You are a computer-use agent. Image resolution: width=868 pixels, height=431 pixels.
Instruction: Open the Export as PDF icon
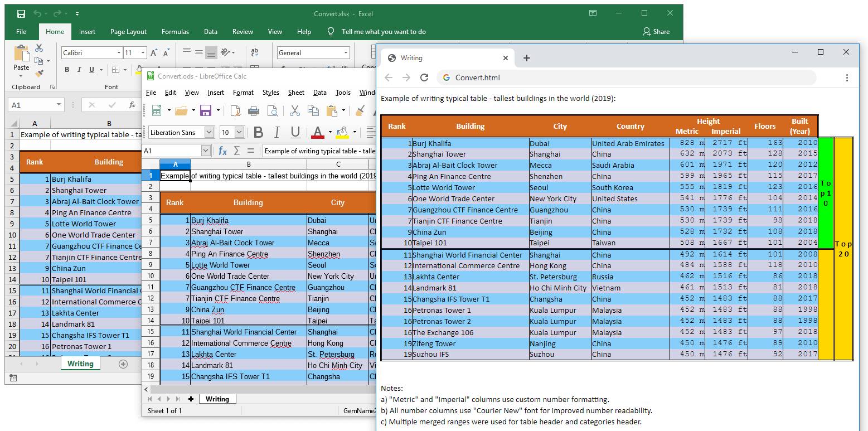[x=236, y=110]
